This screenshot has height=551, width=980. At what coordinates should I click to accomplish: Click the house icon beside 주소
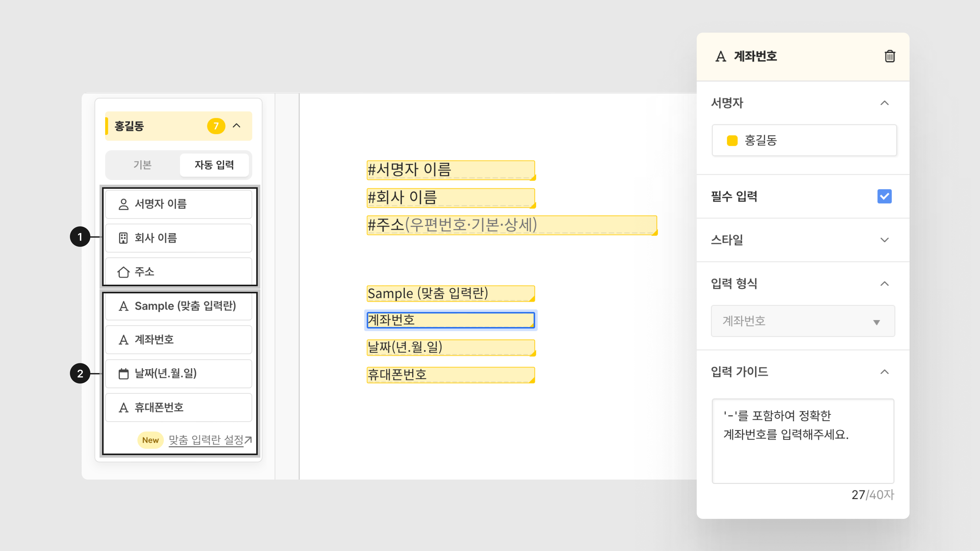(x=123, y=272)
